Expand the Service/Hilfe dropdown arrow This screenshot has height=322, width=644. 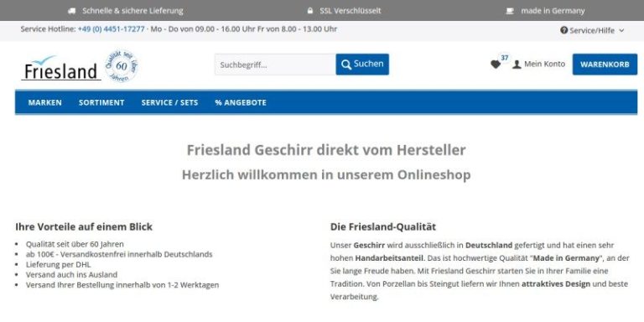(x=621, y=30)
